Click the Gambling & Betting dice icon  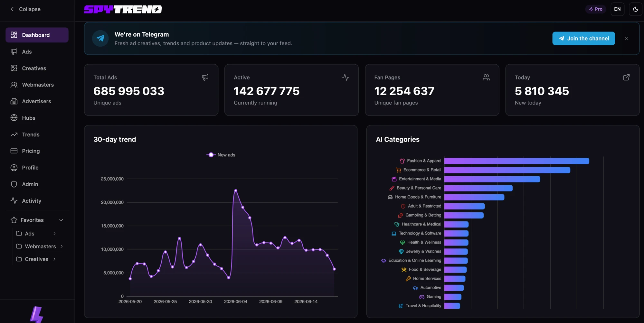coord(401,215)
